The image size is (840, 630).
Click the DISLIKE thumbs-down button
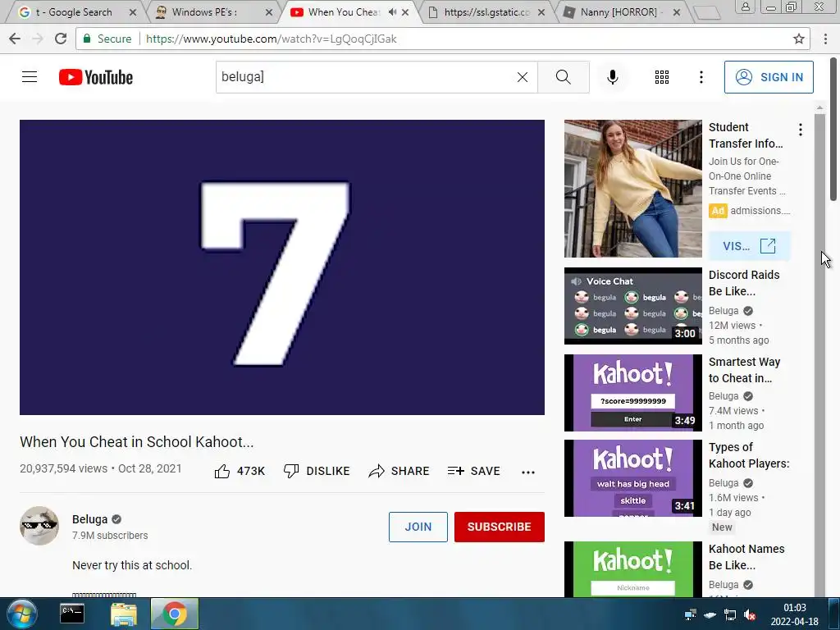317,471
